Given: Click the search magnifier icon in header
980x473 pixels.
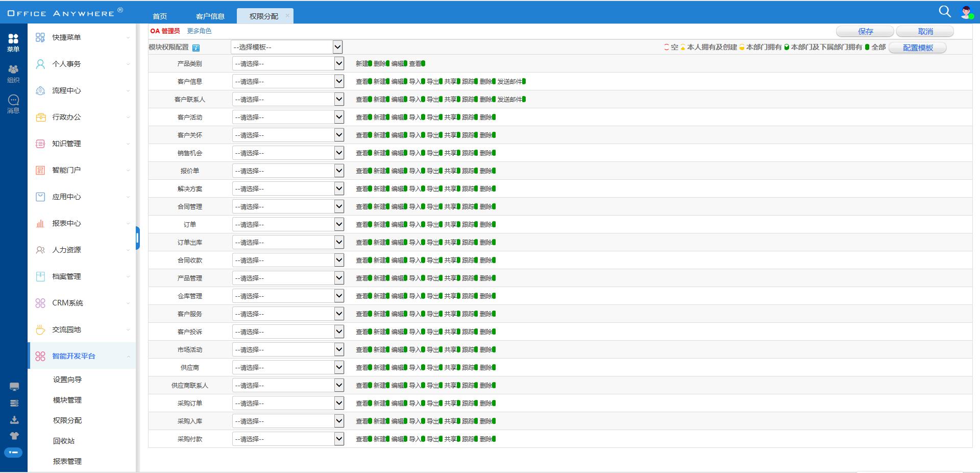Looking at the screenshot, I should tap(944, 11).
